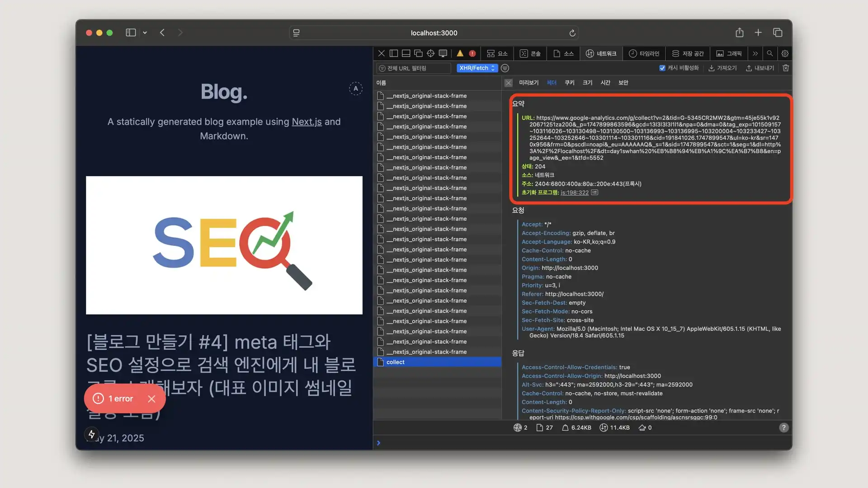868x488 pixels.
Task: Dock inspector to the side
Action: coord(394,53)
